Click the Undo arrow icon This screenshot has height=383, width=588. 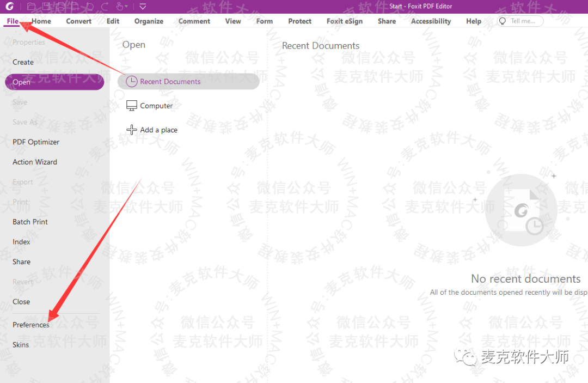(90, 6)
